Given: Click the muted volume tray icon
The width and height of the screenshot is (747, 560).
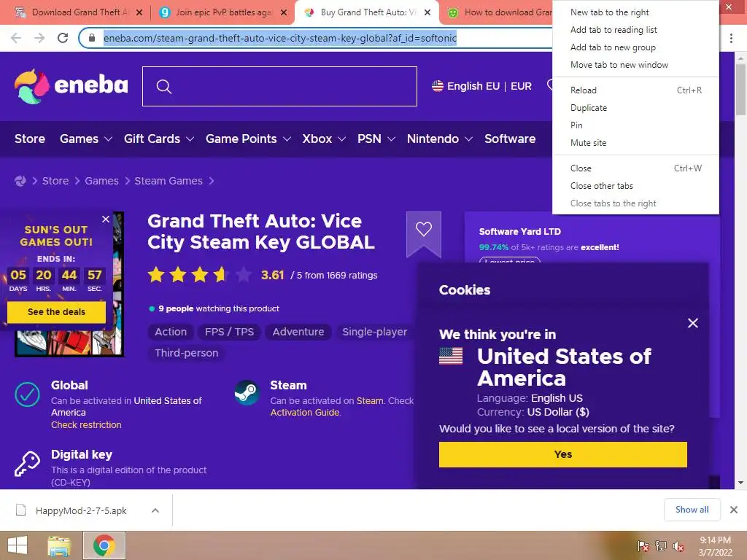Looking at the screenshot, I should click(678, 546).
